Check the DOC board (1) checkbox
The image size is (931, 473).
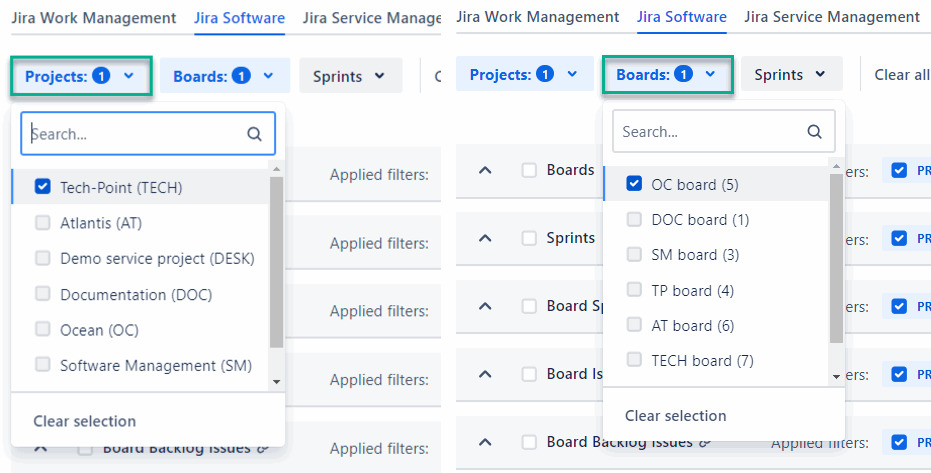(634, 219)
